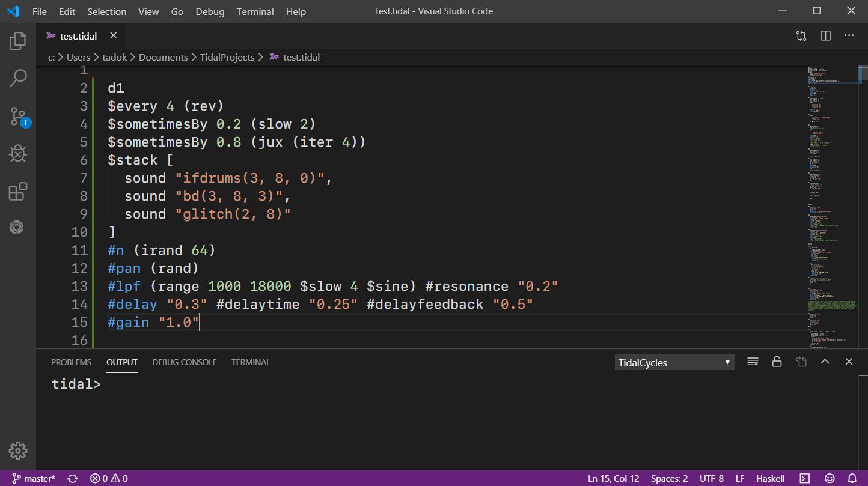The image size is (868, 486).
Task: Open the Terminal menu
Action: point(255,11)
